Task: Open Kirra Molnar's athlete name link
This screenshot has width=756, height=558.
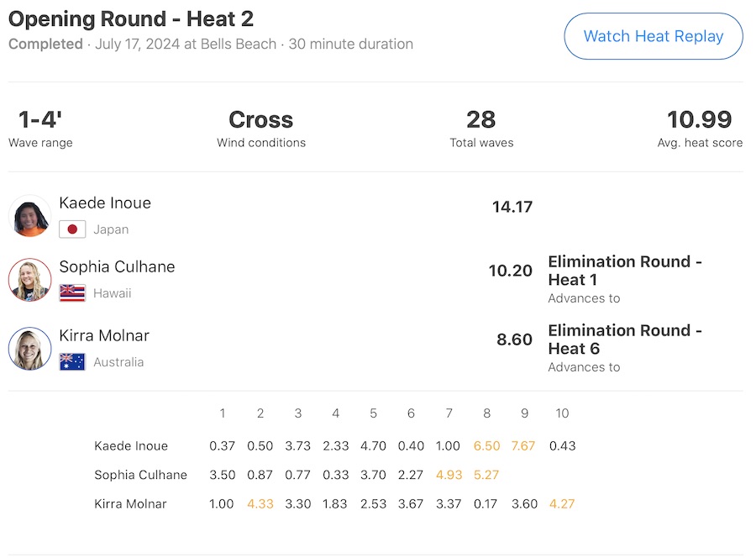Action: pos(104,336)
